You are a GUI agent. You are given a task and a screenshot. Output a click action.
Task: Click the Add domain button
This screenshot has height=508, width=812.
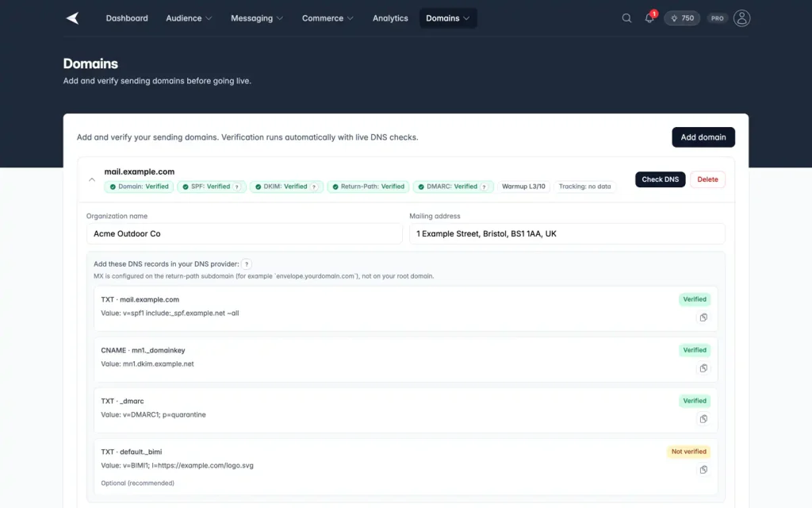point(703,137)
